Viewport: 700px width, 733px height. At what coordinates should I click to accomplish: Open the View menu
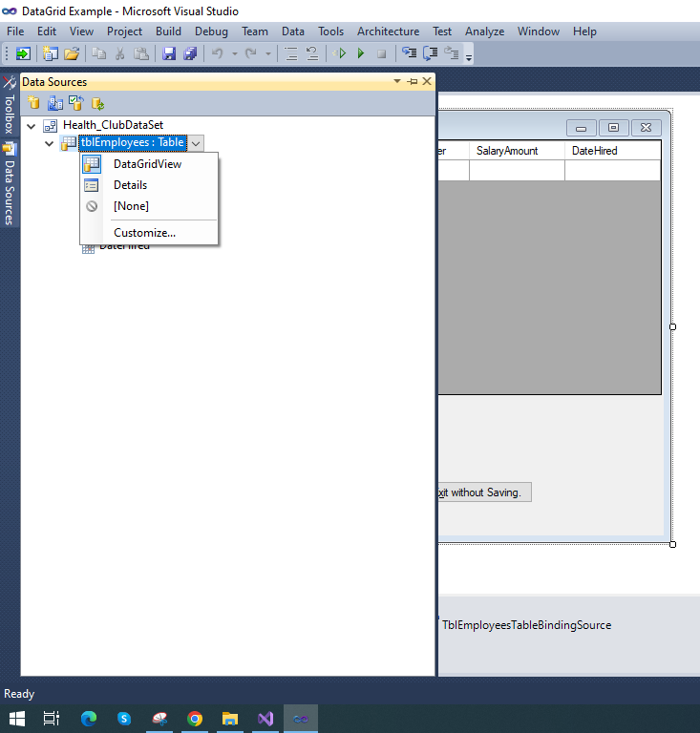click(x=81, y=31)
